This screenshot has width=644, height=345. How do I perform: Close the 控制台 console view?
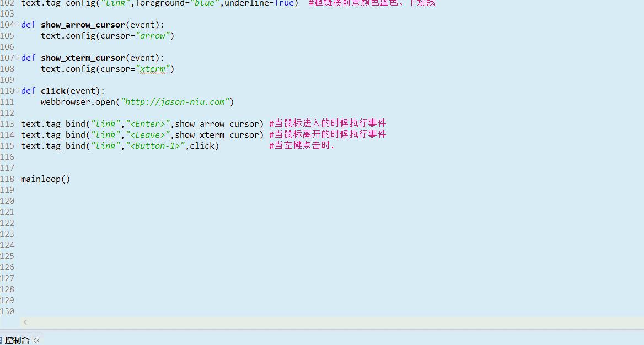pos(36,340)
